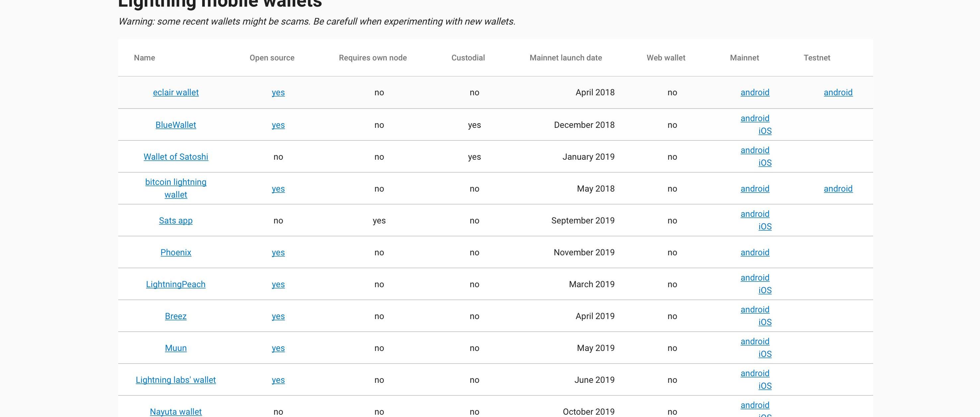Open Wallet of Satoshi link
The image size is (980, 417).
pyautogui.click(x=175, y=157)
